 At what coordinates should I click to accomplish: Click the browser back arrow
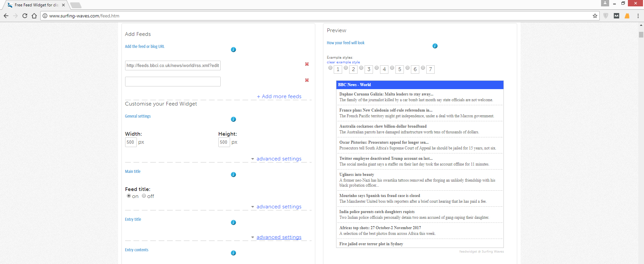(x=6, y=16)
